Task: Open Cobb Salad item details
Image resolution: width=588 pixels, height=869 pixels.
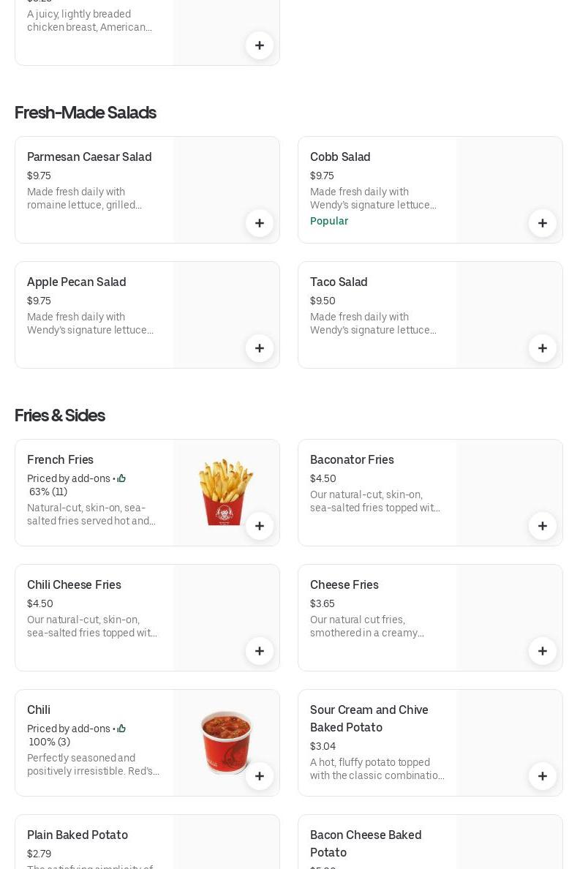Action: [x=340, y=157]
